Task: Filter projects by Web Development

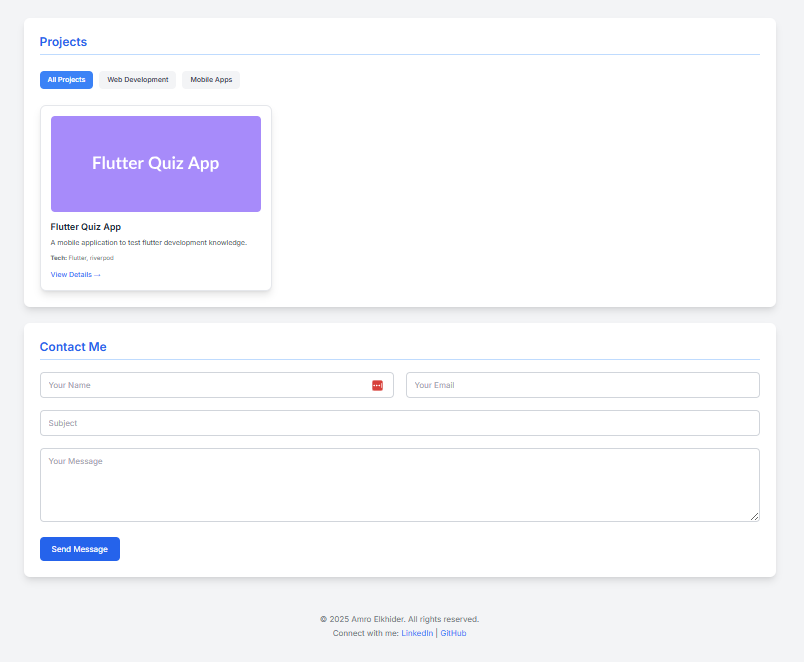Action: [x=137, y=80]
